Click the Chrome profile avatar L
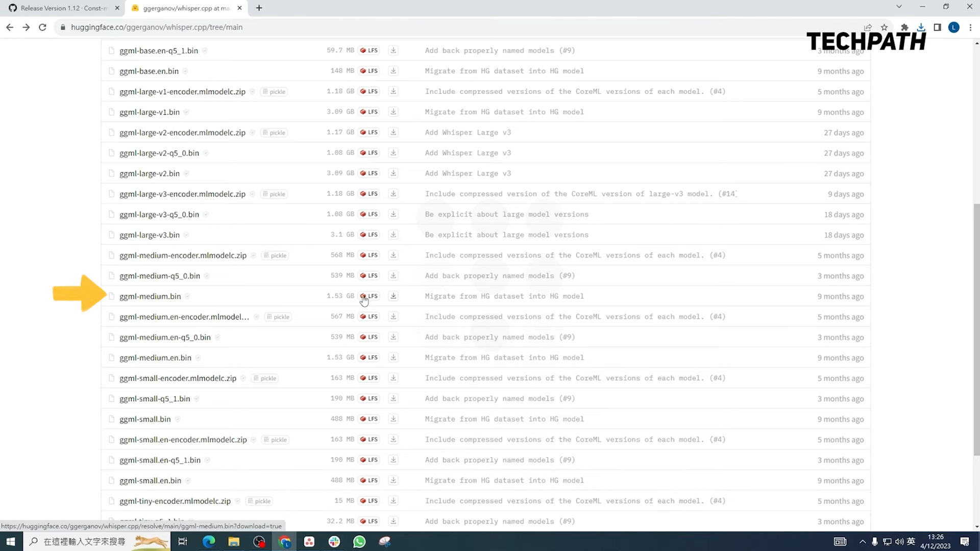The image size is (980, 551). (954, 27)
